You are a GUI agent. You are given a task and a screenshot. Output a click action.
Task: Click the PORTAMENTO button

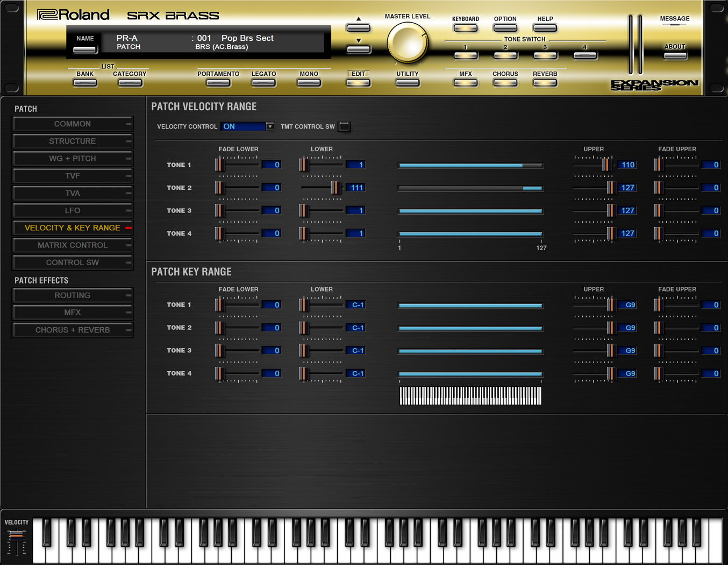(x=218, y=83)
